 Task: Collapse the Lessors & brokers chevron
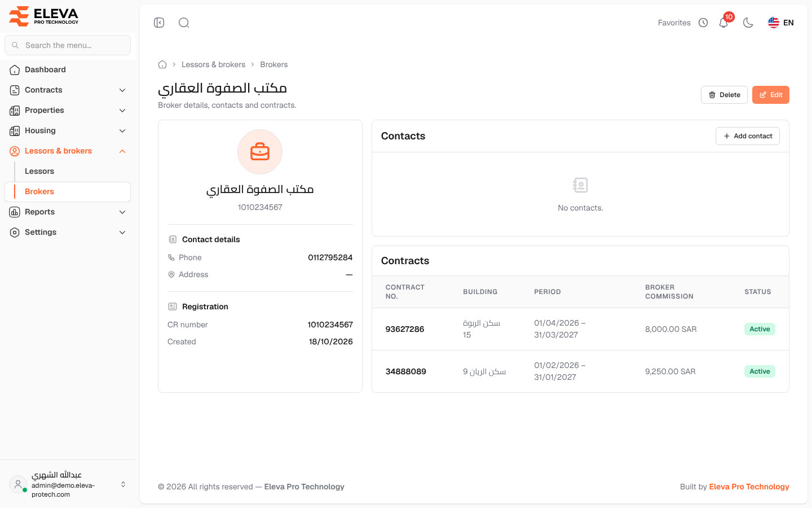(122, 151)
